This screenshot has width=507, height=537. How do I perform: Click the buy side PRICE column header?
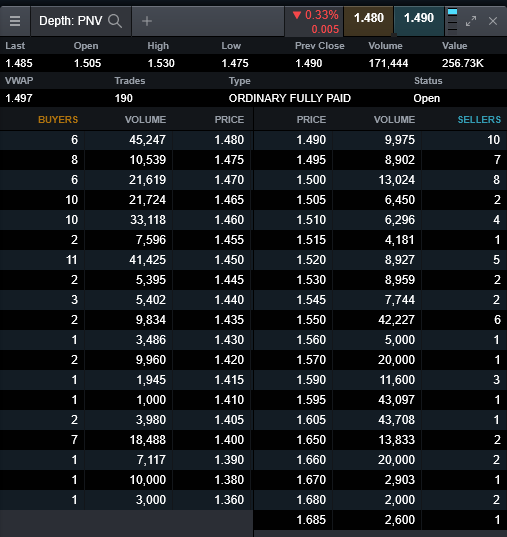coord(229,120)
